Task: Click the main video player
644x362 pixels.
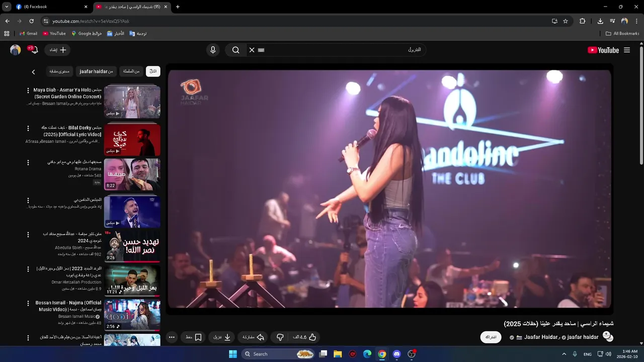Action: point(389,189)
